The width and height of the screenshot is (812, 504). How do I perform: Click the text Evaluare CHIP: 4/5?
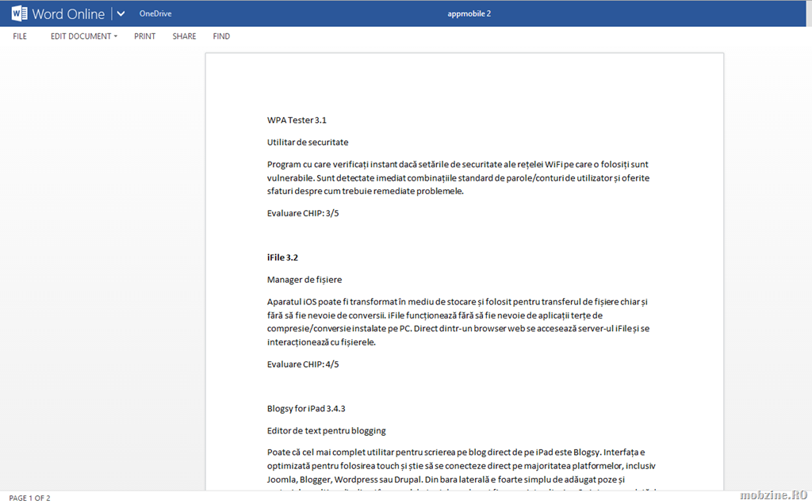tap(303, 365)
